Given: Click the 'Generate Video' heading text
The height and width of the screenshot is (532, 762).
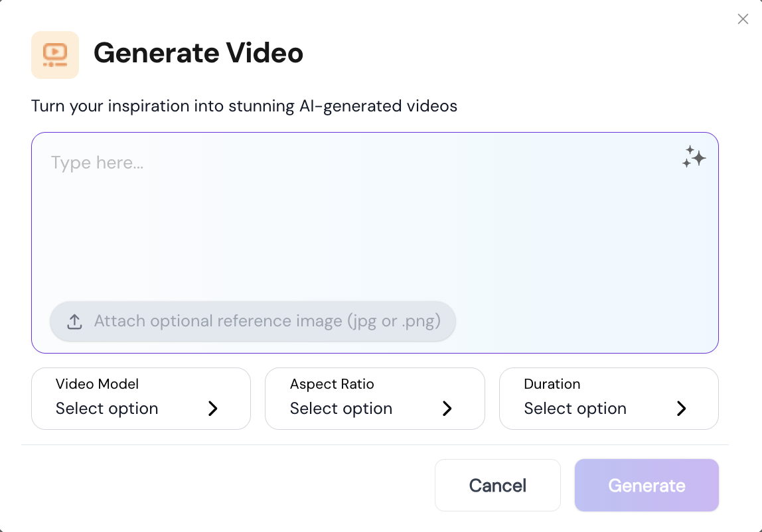Looking at the screenshot, I should pyautogui.click(x=198, y=53).
